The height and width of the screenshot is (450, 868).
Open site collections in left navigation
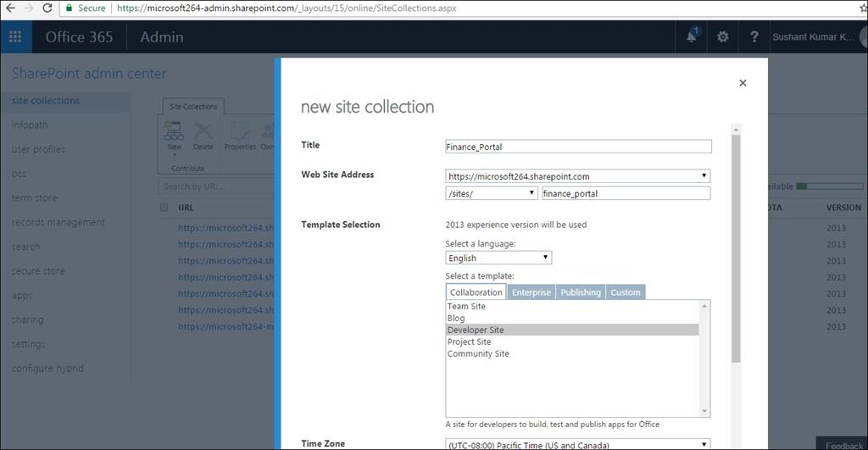tap(46, 100)
